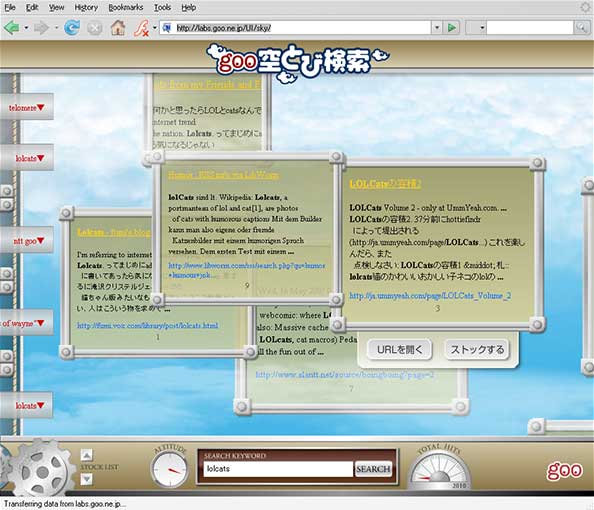This screenshot has height=510, width=594.
Task: Open the dropdown next to Flash block icon
Action: tap(155, 28)
